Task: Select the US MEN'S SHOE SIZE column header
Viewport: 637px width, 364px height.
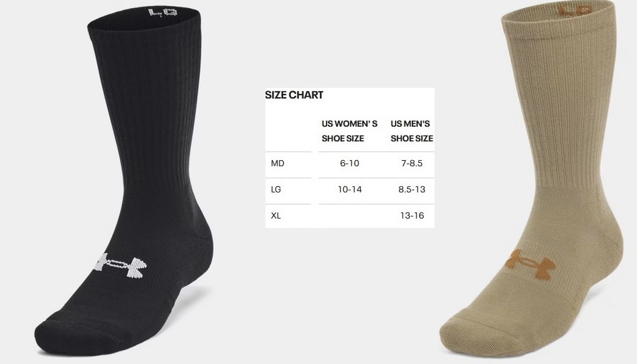Action: click(412, 131)
